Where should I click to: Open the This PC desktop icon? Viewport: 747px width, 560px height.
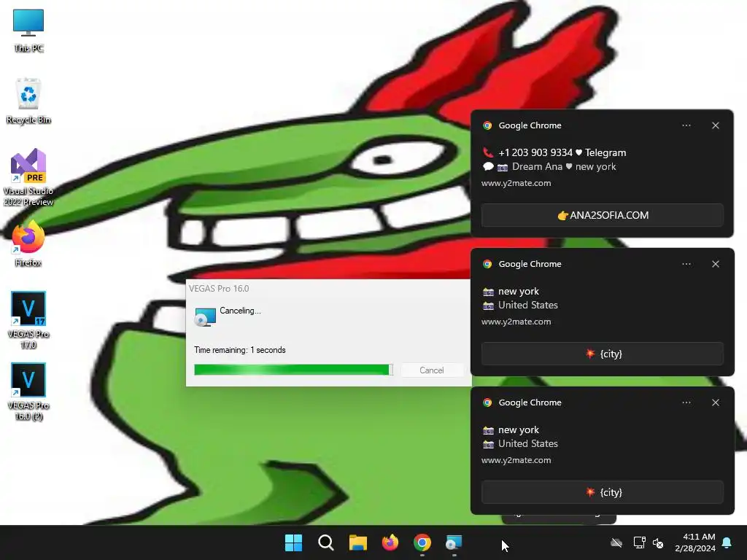pos(28,30)
